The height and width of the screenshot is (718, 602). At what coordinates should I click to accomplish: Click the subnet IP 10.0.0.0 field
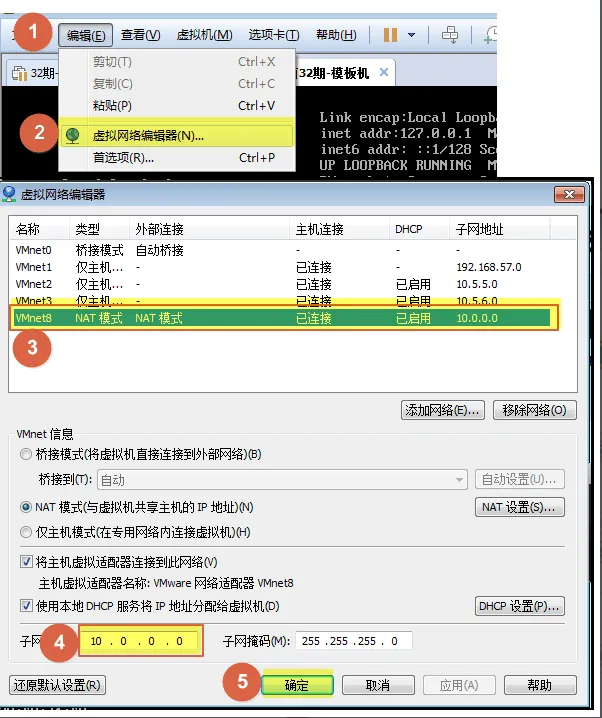coord(141,641)
